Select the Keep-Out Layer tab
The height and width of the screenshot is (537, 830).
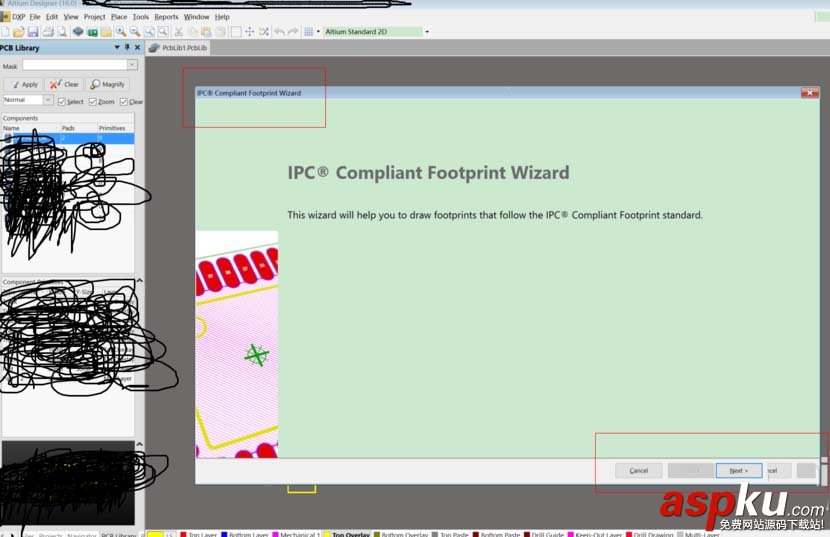594,534
